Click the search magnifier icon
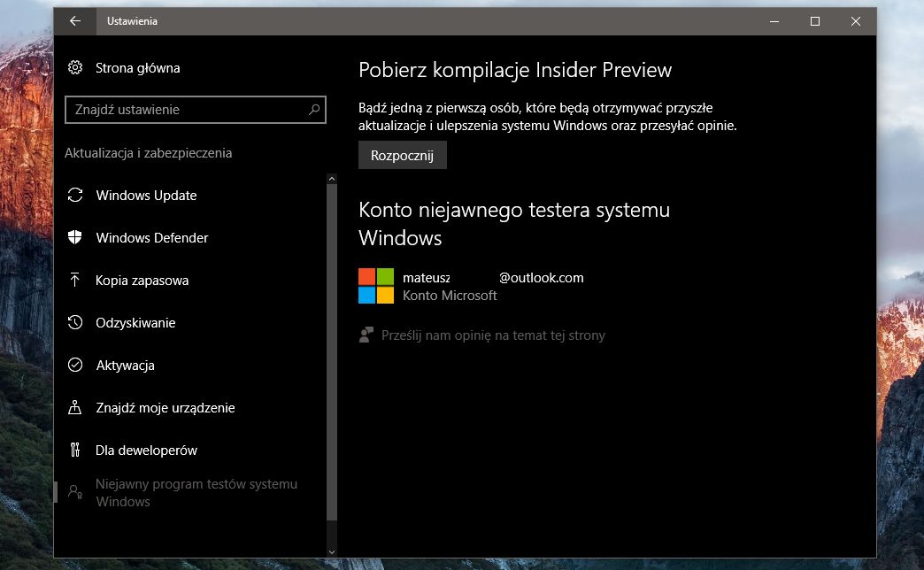Viewport: 924px width, 570px height. pos(314,110)
